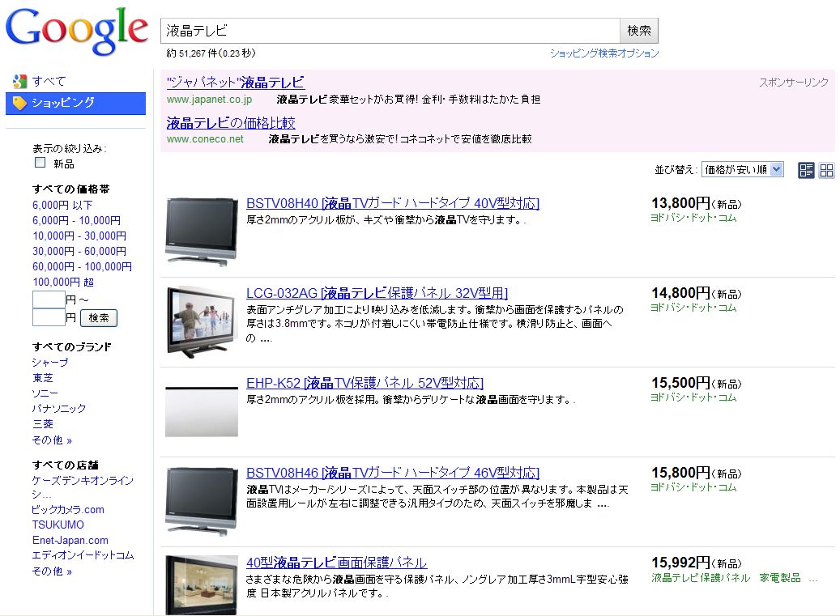The width and height of the screenshot is (840, 616).
Task: Click the 13,800円 price text
Action: point(681,203)
